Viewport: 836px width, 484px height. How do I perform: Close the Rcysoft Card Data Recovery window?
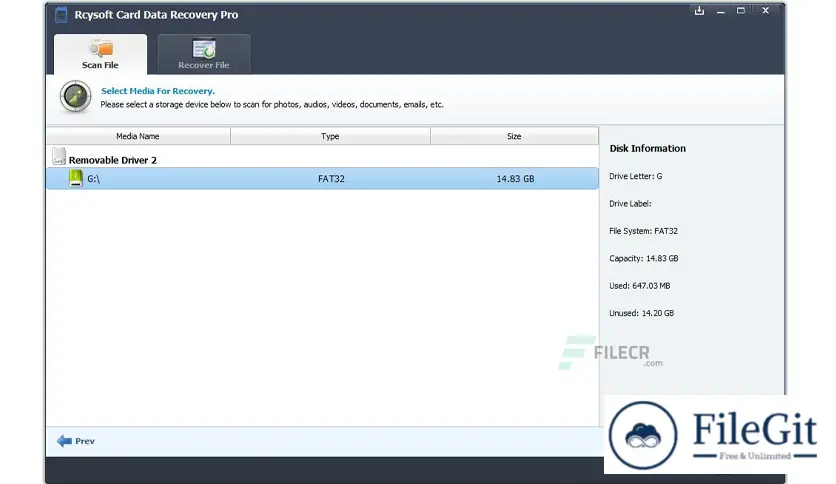(x=766, y=11)
